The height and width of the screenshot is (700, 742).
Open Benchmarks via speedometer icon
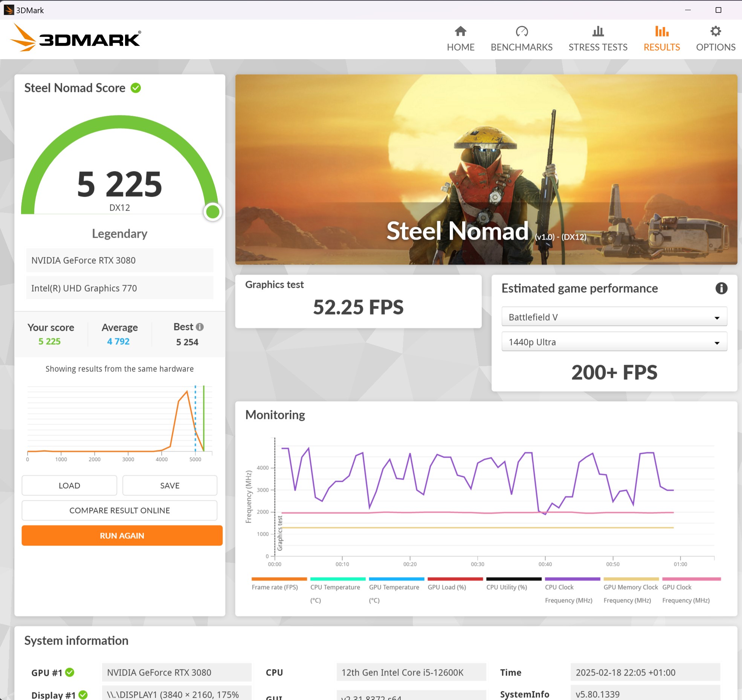point(522,31)
